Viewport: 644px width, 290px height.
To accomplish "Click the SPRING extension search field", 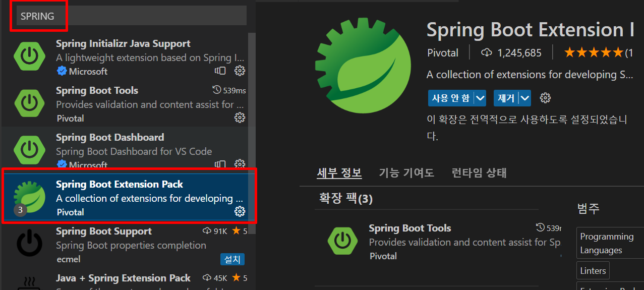I will click(x=132, y=16).
